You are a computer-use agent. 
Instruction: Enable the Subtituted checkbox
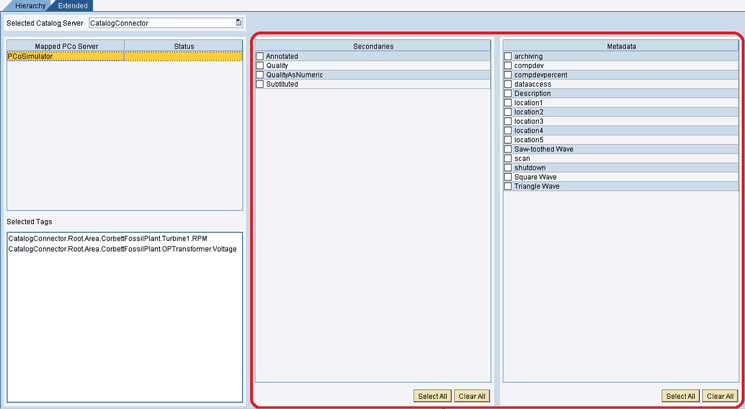tap(260, 85)
